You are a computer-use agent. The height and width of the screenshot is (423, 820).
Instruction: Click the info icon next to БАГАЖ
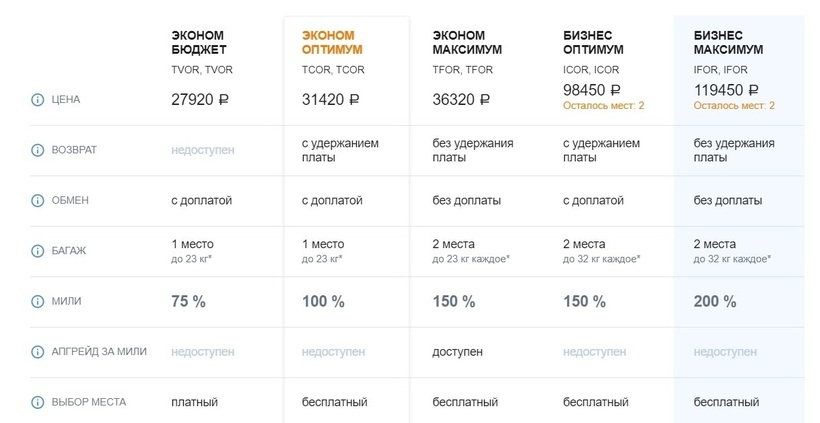pyautogui.click(x=38, y=250)
